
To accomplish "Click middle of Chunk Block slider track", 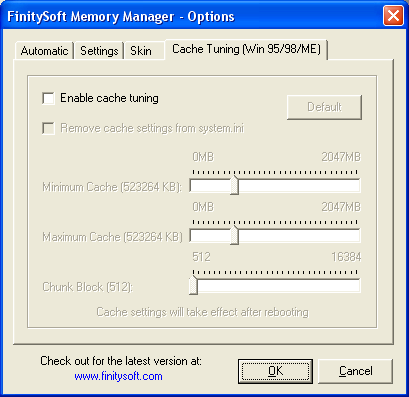I will [x=275, y=286].
